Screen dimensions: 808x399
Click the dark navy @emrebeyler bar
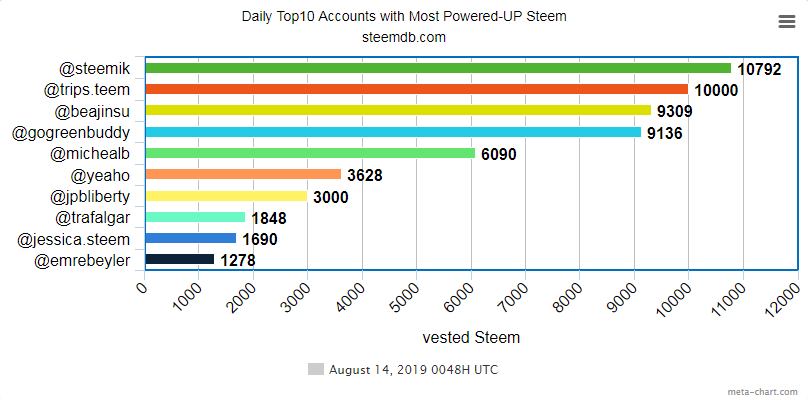[x=179, y=259]
